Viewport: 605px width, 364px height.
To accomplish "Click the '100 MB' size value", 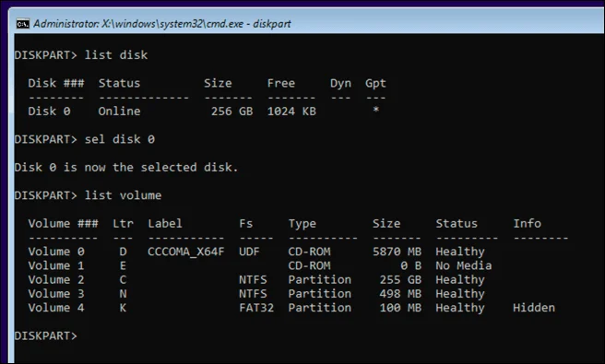I will [x=400, y=308].
